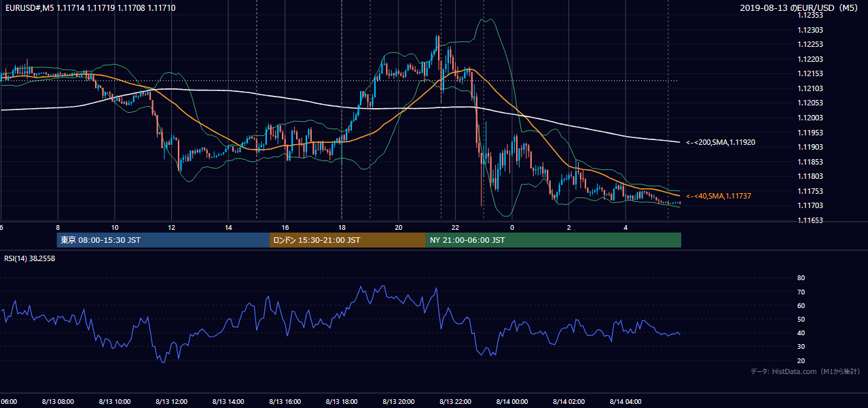Click hour tick 0 under the price chart
Screen dimensions: 868x408
pos(512,228)
